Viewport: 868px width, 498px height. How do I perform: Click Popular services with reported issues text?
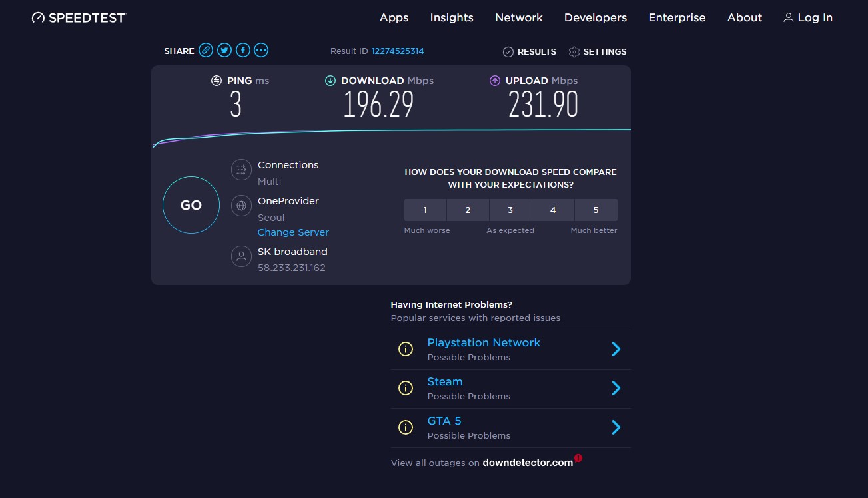click(x=476, y=318)
